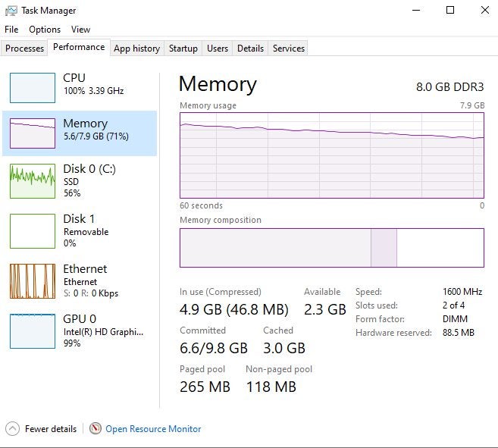Click the Fewer details collapse arrow icon
This screenshot has height=448, width=498.
(x=12, y=428)
